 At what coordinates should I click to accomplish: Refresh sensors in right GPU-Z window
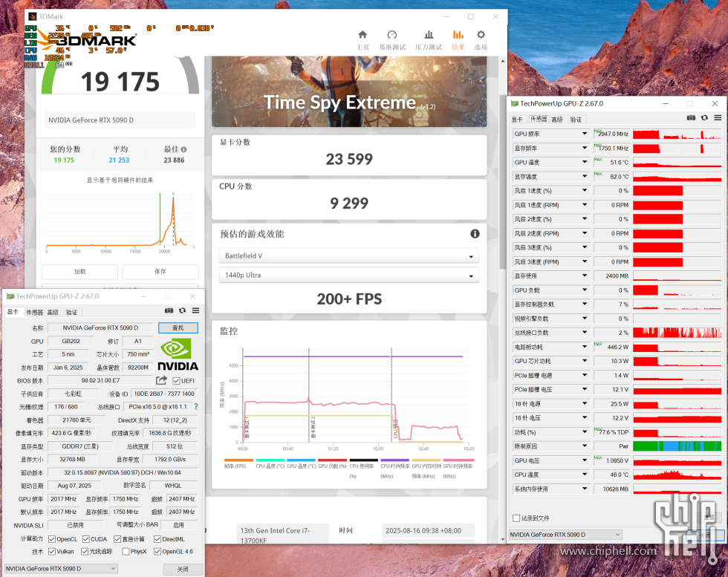click(704, 118)
